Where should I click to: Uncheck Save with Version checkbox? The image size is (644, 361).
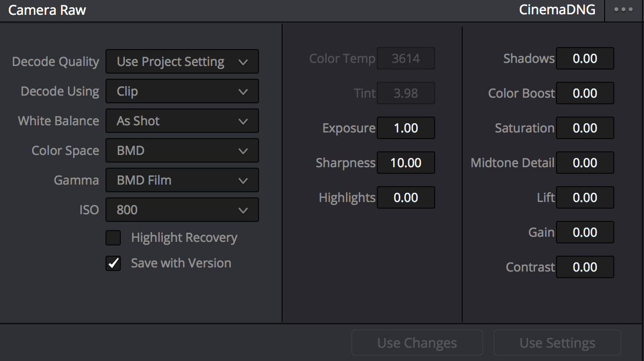(113, 263)
